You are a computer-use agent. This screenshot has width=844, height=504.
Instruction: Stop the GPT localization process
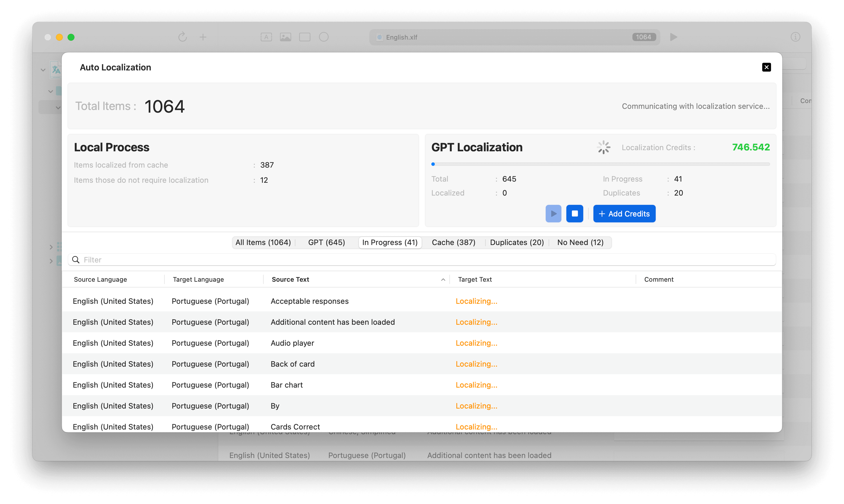(574, 214)
